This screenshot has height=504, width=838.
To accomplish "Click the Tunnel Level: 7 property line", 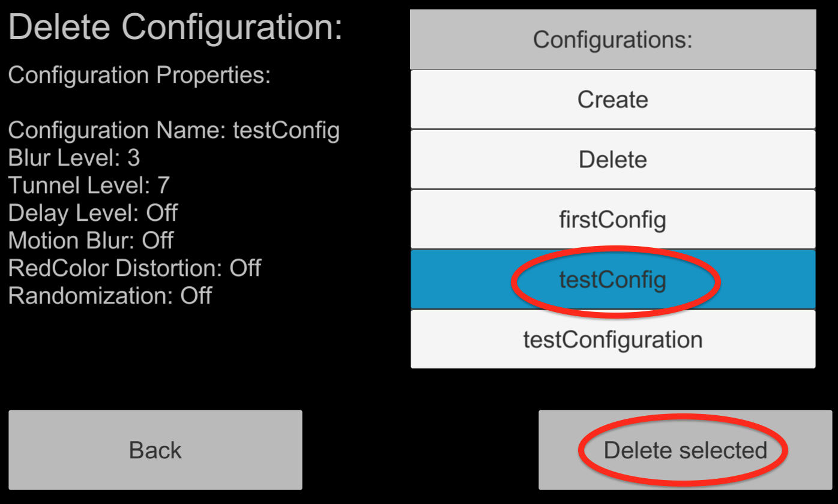I will pyautogui.click(x=89, y=185).
